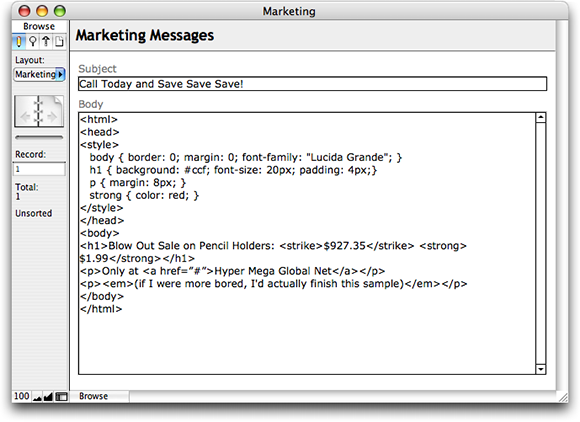Click the "Layout:" label in the sidebar
The height and width of the screenshot is (422, 580).
30,60
